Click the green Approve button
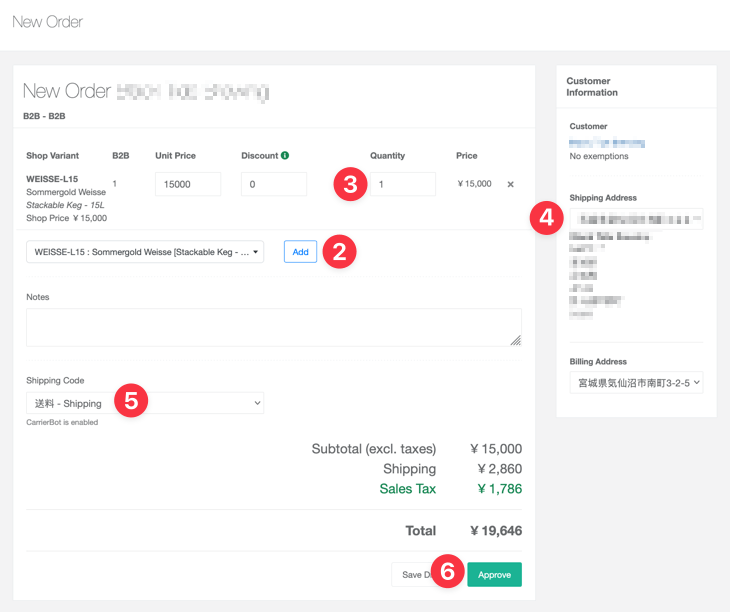Screen dimensions: 730x612 click(x=494, y=574)
